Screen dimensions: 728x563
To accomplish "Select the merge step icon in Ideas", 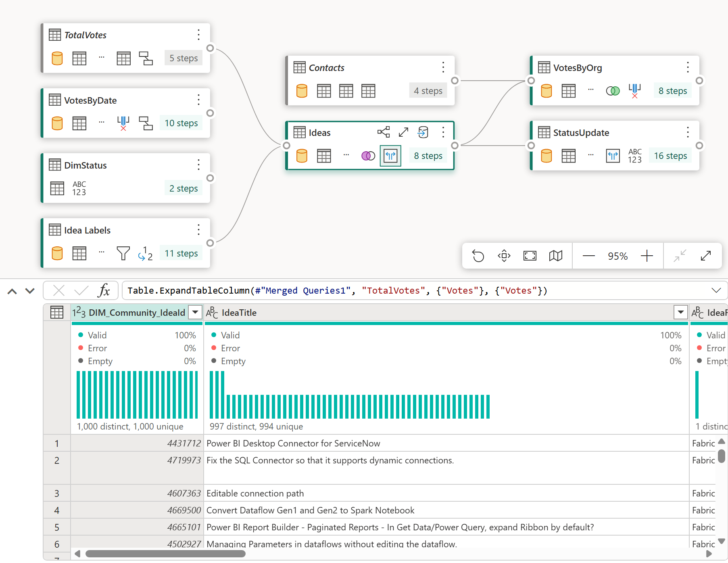I will point(368,156).
